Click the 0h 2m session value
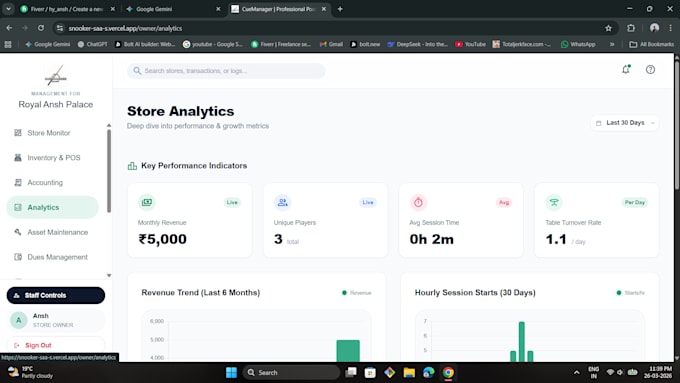The height and width of the screenshot is (383, 680). [x=432, y=239]
